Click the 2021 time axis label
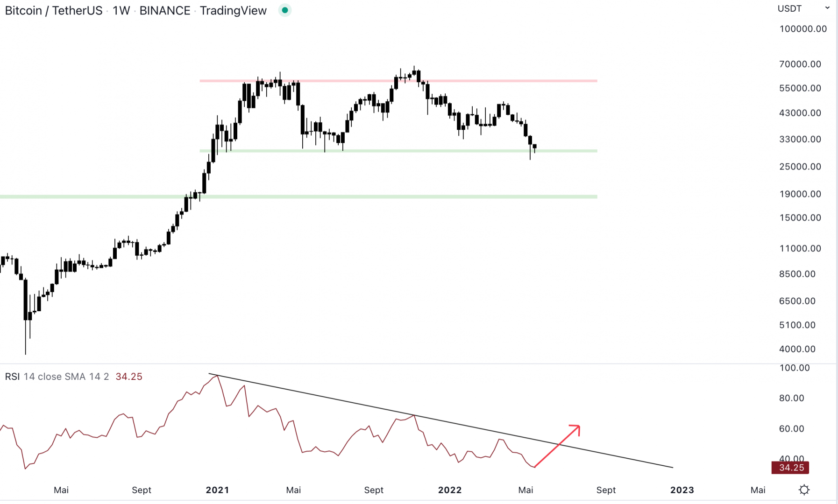The image size is (838, 504). click(x=218, y=490)
